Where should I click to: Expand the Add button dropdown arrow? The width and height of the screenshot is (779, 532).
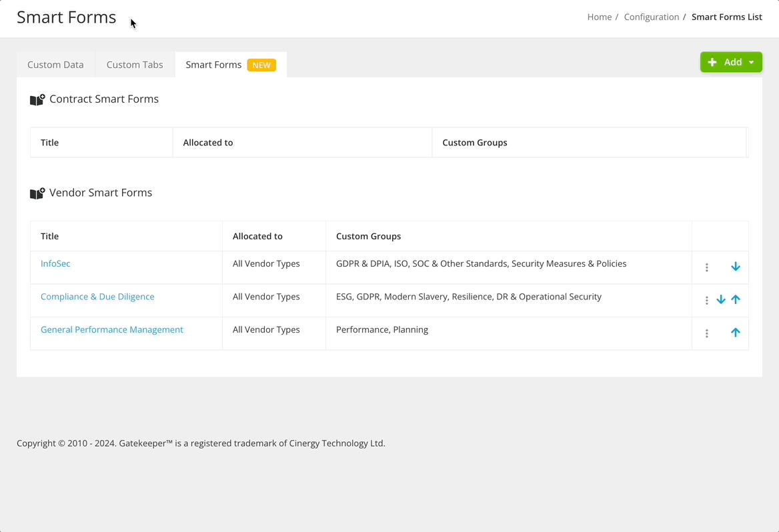pyautogui.click(x=750, y=61)
